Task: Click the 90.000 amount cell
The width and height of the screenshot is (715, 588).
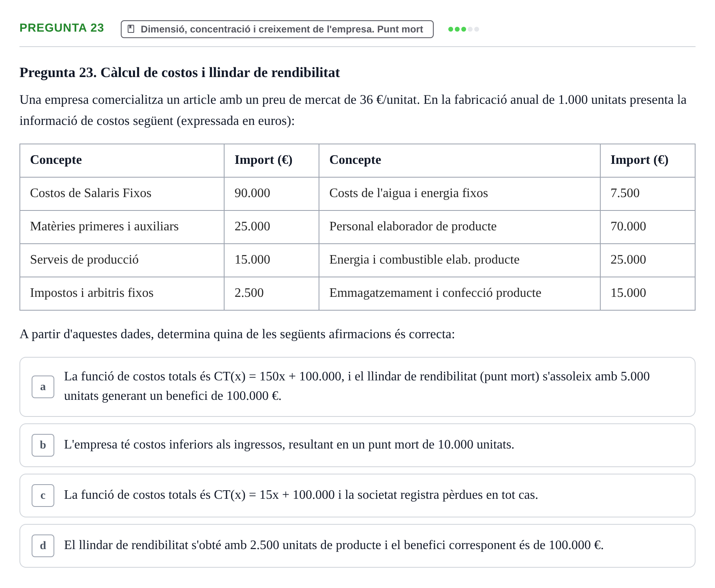Action: point(272,194)
